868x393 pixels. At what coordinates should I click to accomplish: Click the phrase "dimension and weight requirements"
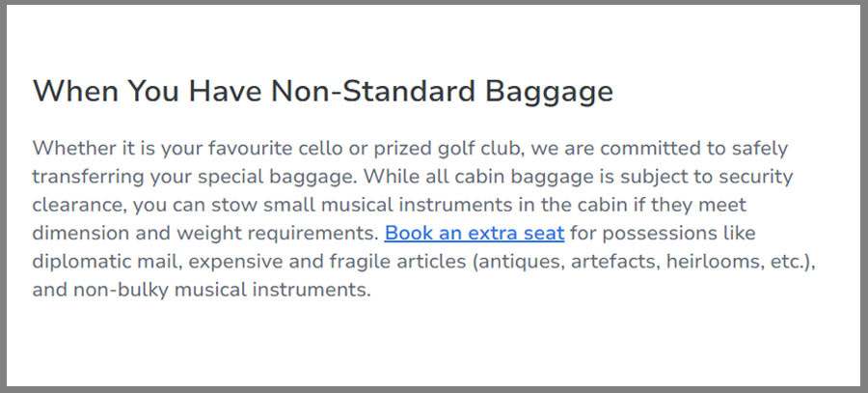click(204, 233)
